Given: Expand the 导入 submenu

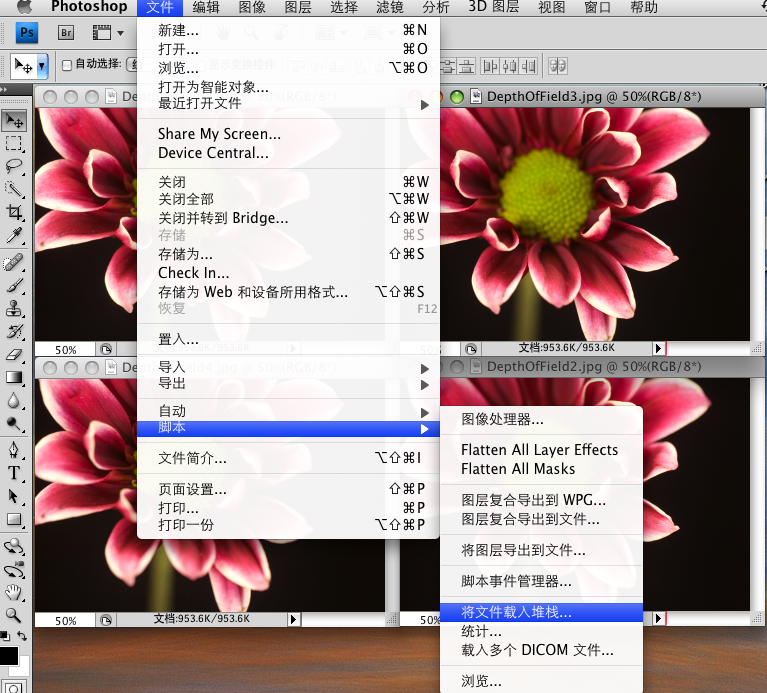Looking at the screenshot, I should [x=425, y=368].
